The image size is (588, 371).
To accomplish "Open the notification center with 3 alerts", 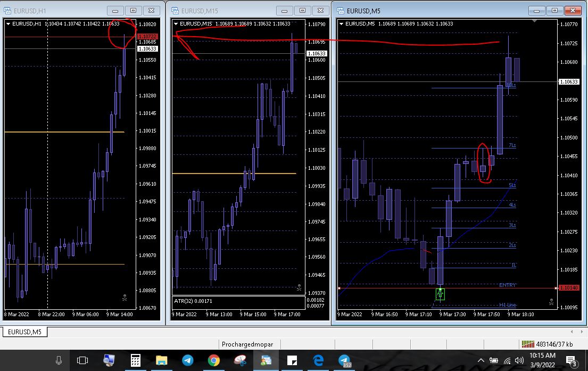I will (572, 361).
